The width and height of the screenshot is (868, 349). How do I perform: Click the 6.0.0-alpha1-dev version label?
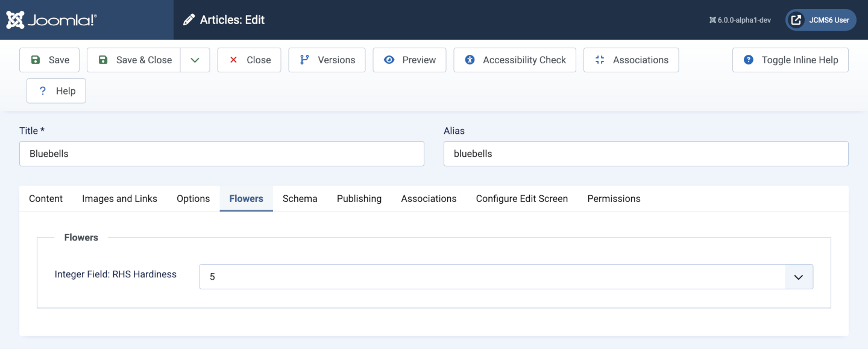(740, 20)
